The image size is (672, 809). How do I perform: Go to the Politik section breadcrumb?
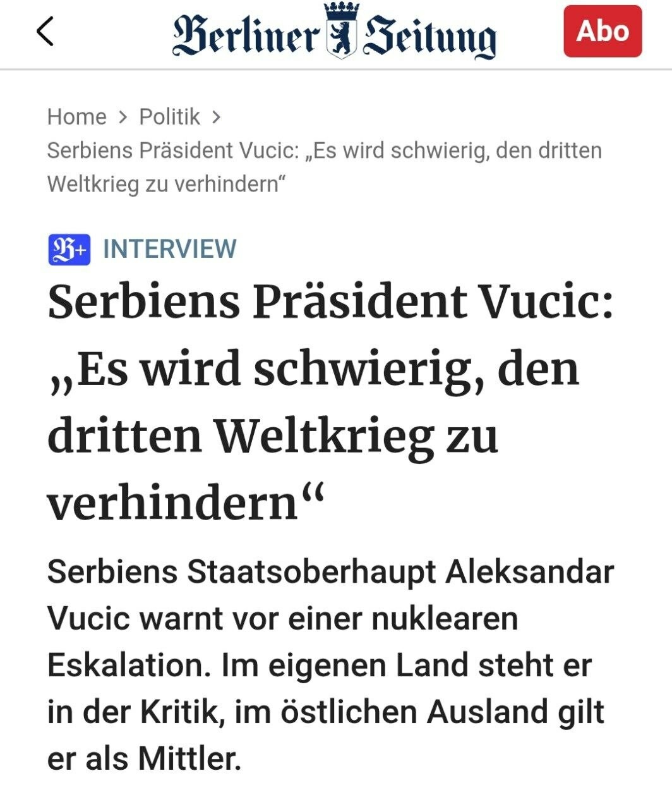169,117
